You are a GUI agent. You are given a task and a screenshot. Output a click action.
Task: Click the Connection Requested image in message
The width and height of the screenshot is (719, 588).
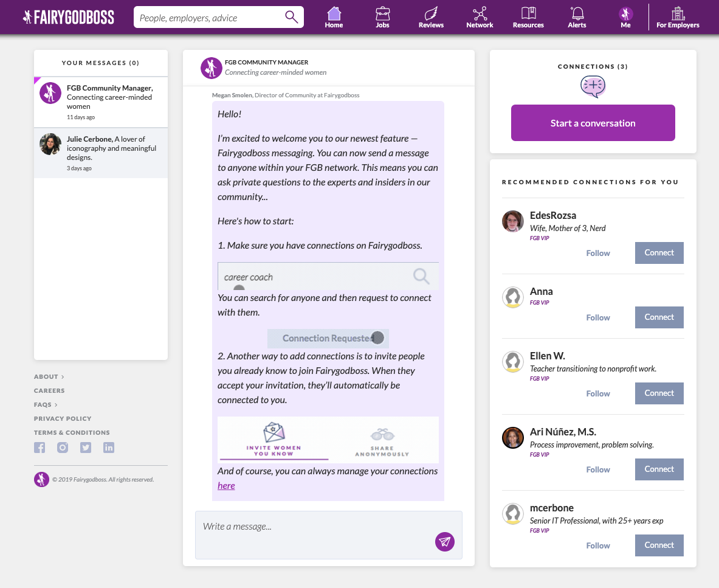point(328,339)
